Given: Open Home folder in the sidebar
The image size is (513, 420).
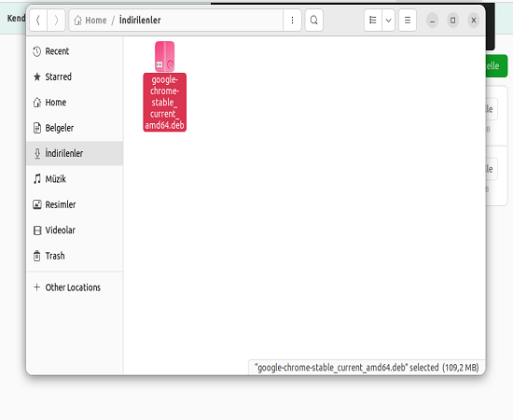Looking at the screenshot, I should pyautogui.click(x=75, y=103).
